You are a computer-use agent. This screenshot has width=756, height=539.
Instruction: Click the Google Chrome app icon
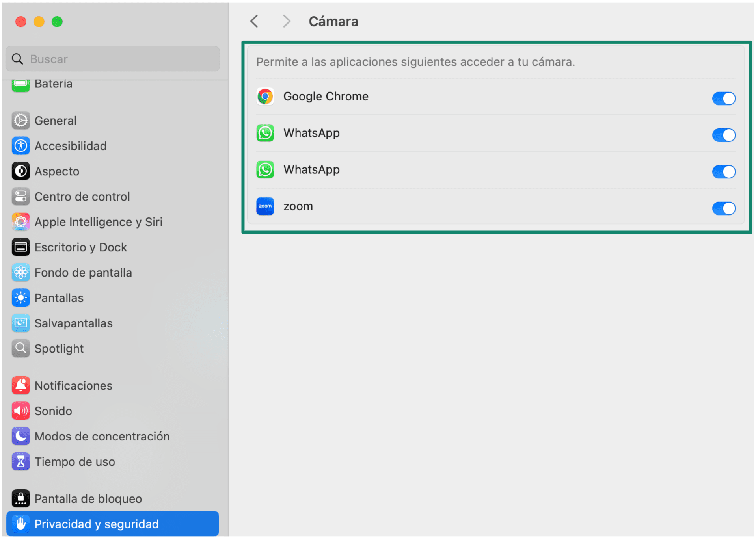(x=265, y=97)
